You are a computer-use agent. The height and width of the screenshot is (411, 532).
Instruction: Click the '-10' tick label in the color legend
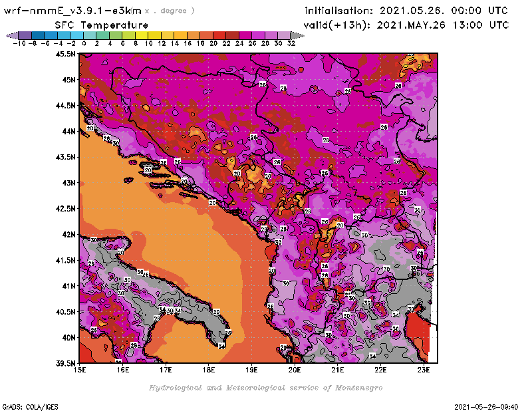point(19,43)
